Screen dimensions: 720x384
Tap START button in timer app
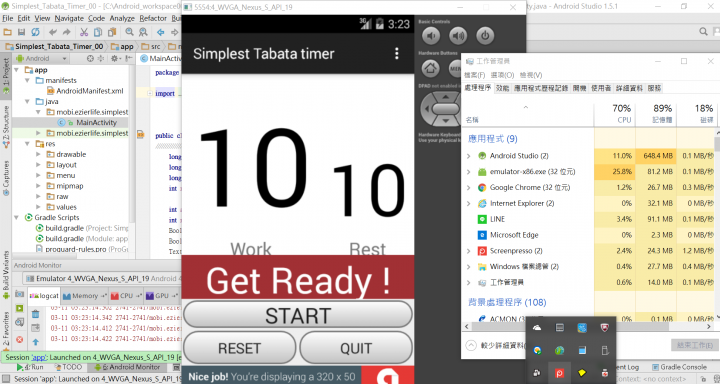(x=298, y=315)
